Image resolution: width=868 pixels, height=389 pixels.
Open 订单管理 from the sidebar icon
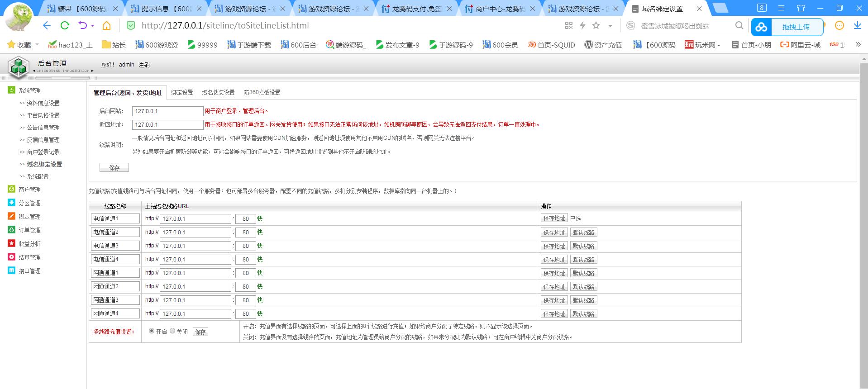point(12,230)
